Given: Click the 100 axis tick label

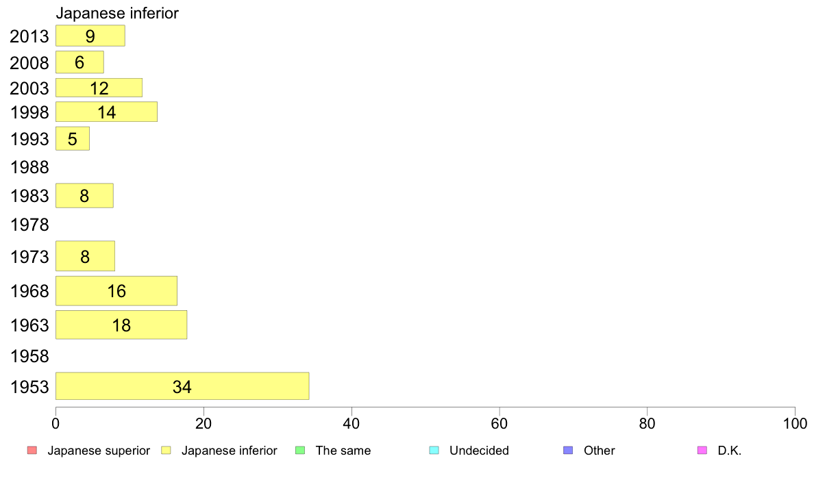Looking at the screenshot, I should point(795,424).
